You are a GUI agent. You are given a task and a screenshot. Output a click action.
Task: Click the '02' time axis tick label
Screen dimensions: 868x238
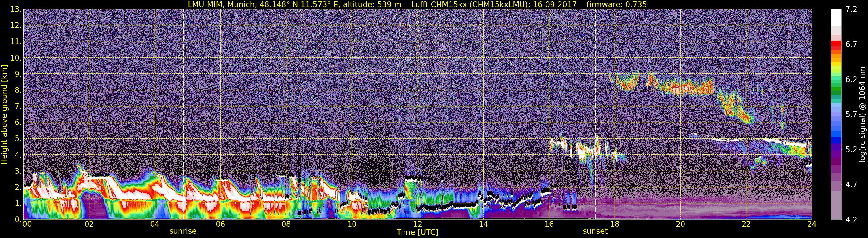89,224
